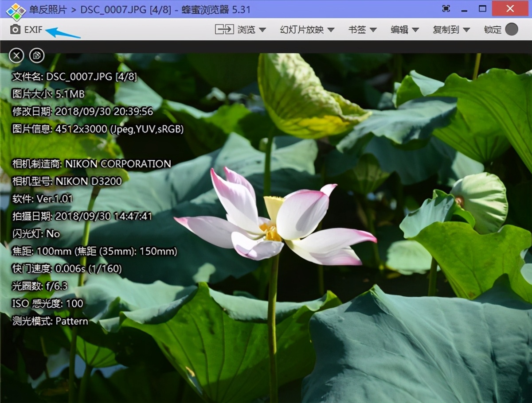
Task: Click the fullscreen icon in title bar
Action: click(446, 8)
